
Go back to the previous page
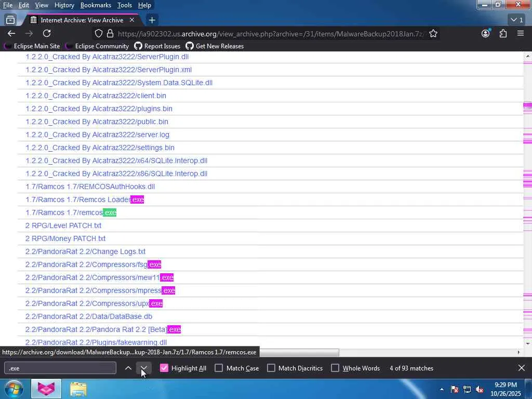(11, 34)
